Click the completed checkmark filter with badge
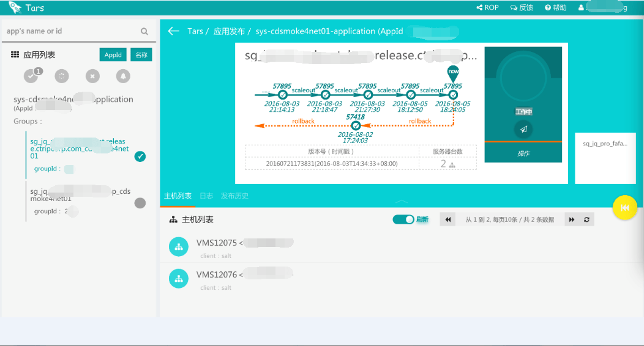This screenshot has height=346, width=644. click(32, 75)
